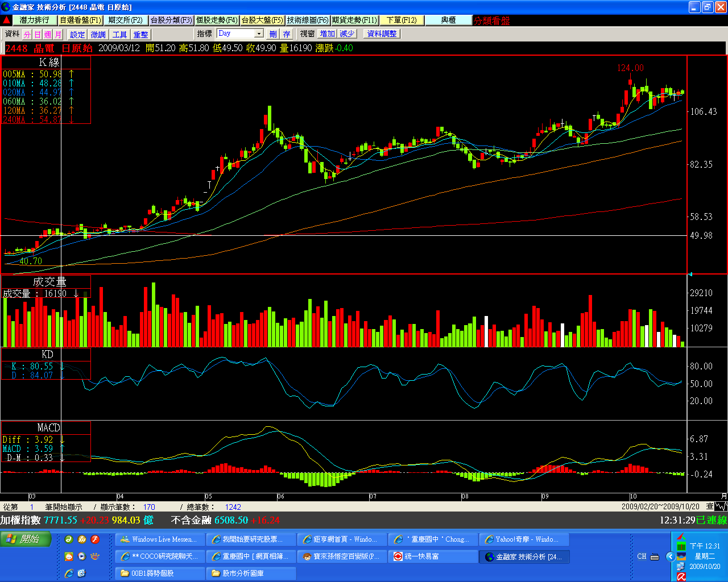
Task: Open 自選看盤(F1) tab
Action: pos(80,20)
